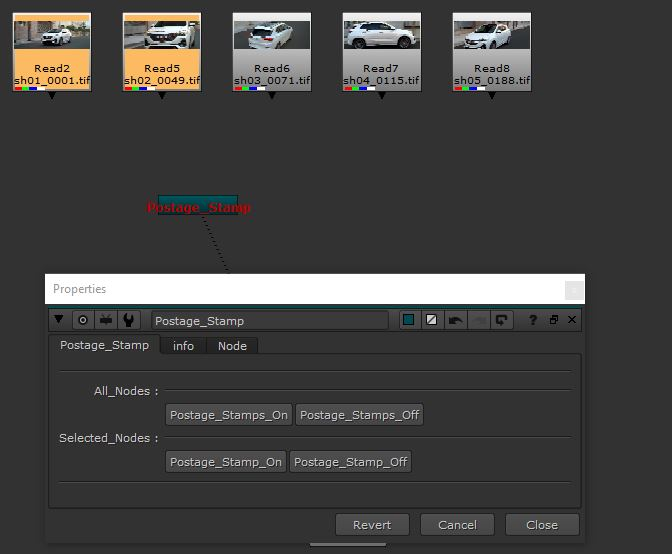This screenshot has height=554, width=672.
Task: Click the node name field Postage_Stamp
Action: 269,321
